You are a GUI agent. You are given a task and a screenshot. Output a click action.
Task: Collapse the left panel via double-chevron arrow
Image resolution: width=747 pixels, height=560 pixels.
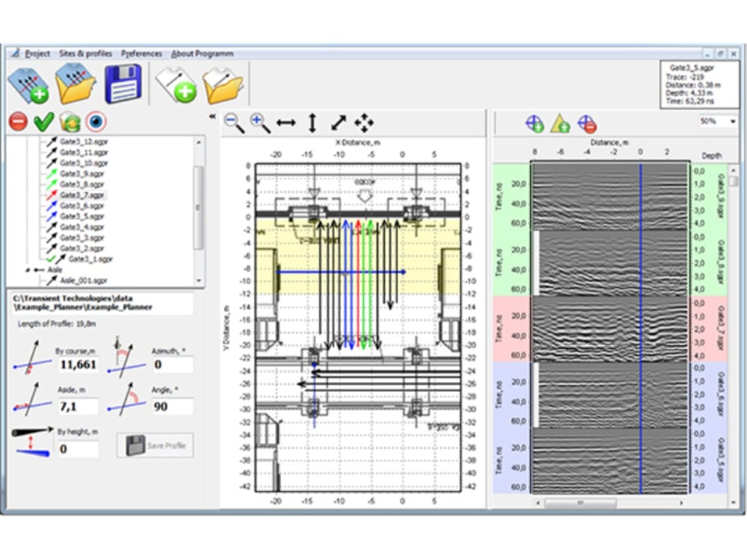pyautogui.click(x=212, y=117)
